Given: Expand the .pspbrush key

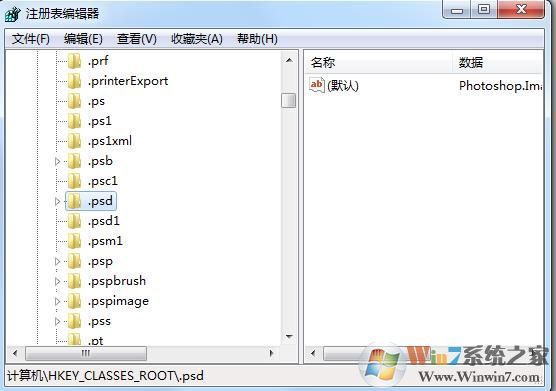Looking at the screenshot, I should click(57, 281).
